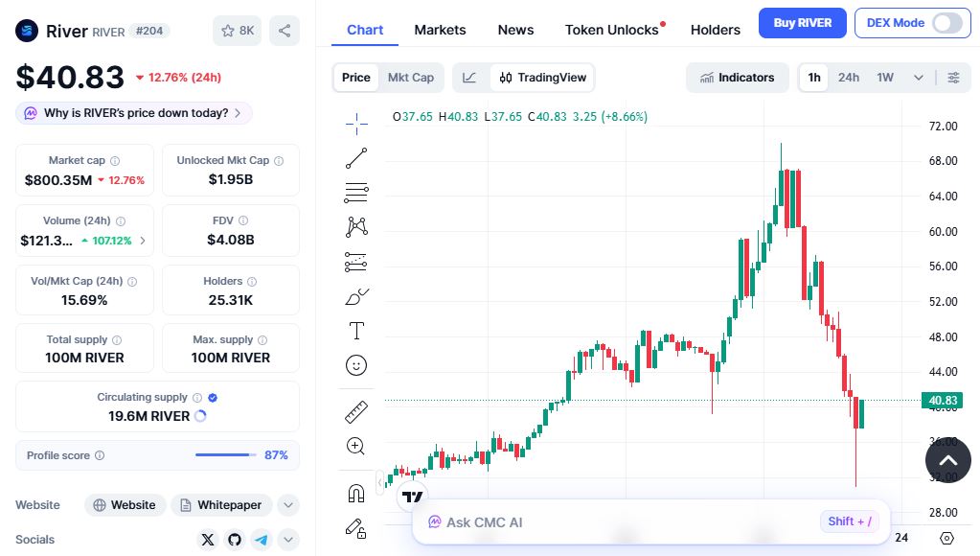Switch to the Mkt Cap view
This screenshot has width=980, height=556.
click(410, 78)
